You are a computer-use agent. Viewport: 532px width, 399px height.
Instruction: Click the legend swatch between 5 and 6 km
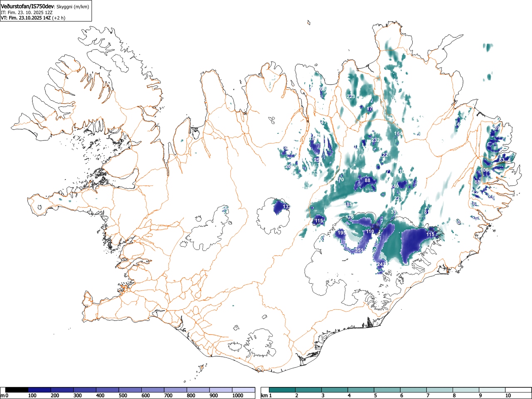[388, 390]
